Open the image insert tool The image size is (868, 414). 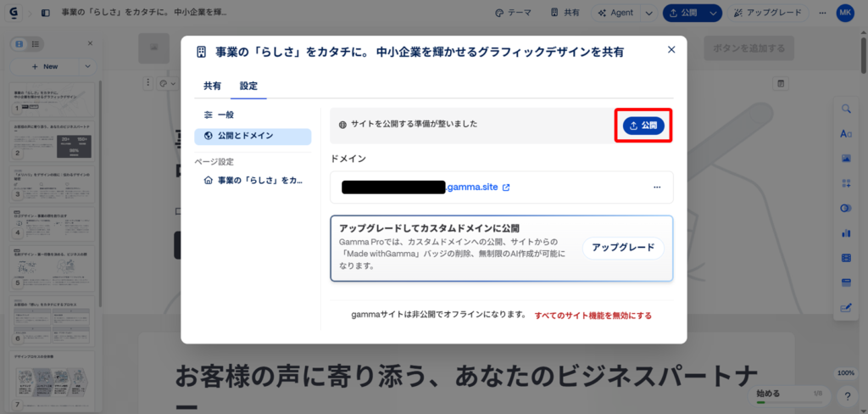click(845, 159)
